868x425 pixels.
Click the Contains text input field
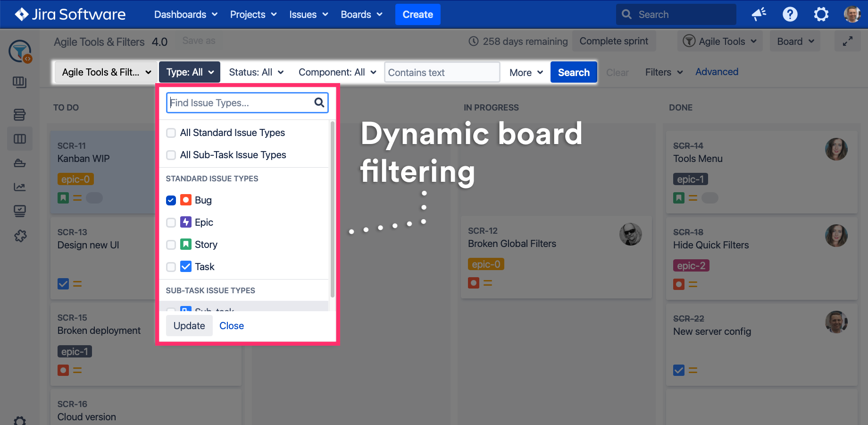point(442,73)
